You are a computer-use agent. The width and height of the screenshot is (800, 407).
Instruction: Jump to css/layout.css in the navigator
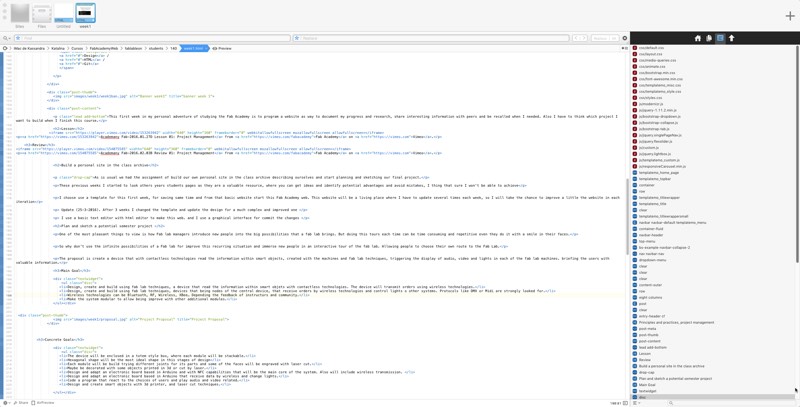[x=651, y=54]
